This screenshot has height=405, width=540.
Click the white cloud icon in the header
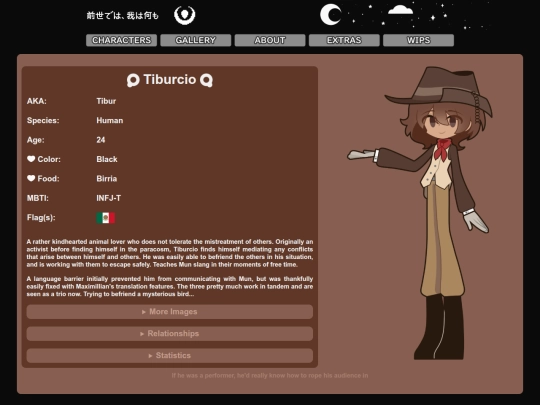[x=400, y=10]
